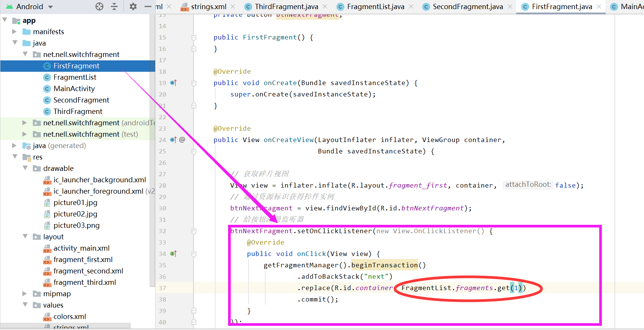Hide the Project panel with the minus icon

pyautogui.click(x=148, y=6)
